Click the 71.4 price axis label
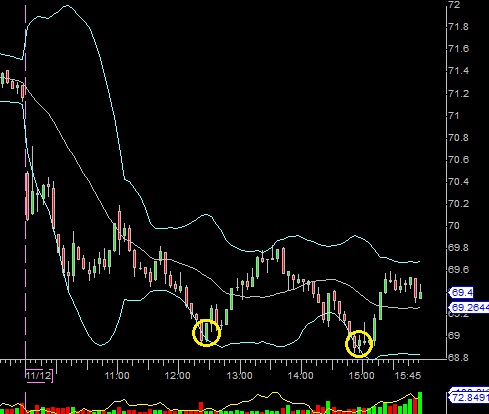Image resolution: width=489 pixels, height=414 pixels. 459,71
